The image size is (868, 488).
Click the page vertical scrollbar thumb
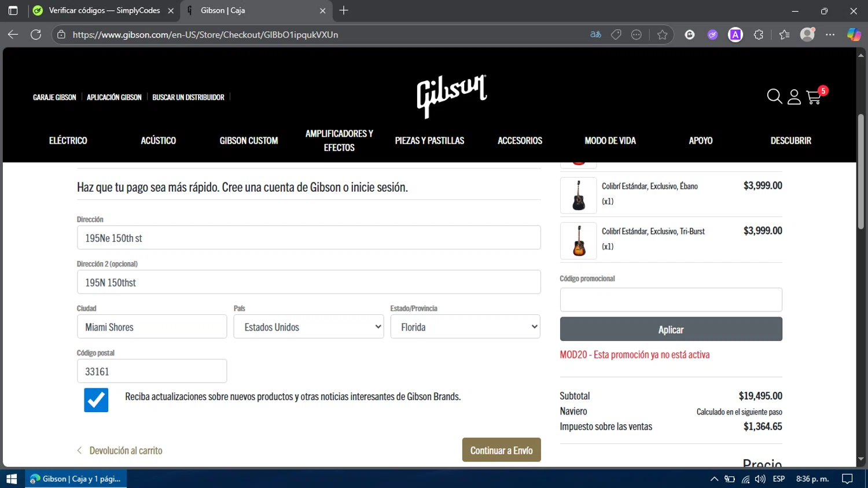pos(861,171)
